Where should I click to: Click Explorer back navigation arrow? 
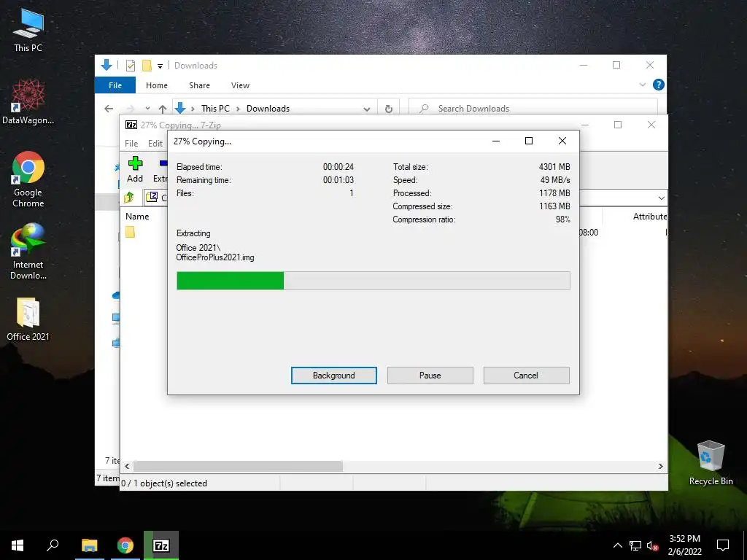click(109, 109)
